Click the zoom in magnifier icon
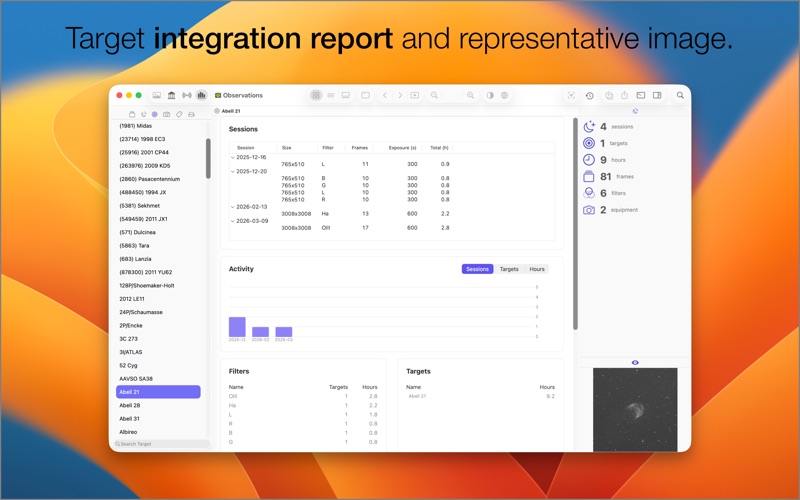This screenshot has height=500, width=800. click(470, 95)
